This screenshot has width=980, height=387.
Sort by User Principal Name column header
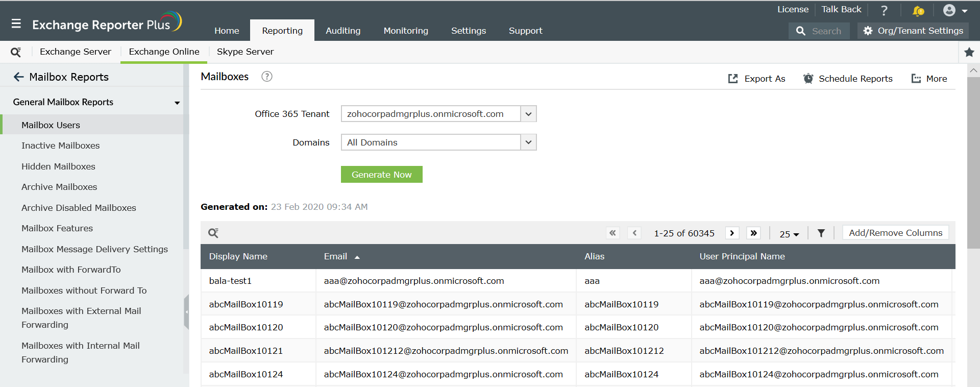click(742, 256)
